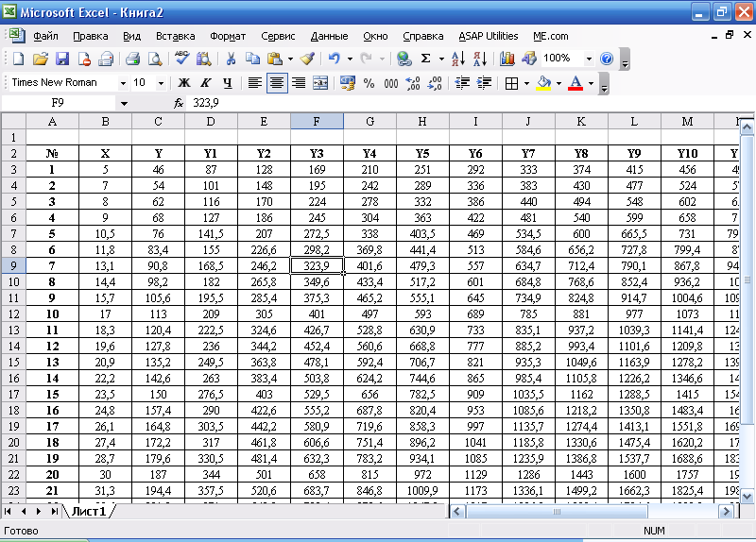Toggle underline formatting (Ч)
This screenshot has height=542, width=756.
click(227, 83)
